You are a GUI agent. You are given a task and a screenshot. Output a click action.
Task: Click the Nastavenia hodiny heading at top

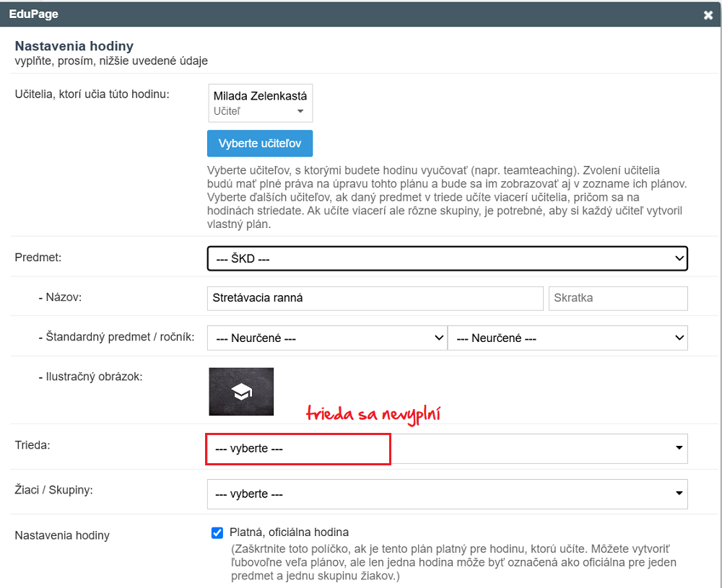74,46
